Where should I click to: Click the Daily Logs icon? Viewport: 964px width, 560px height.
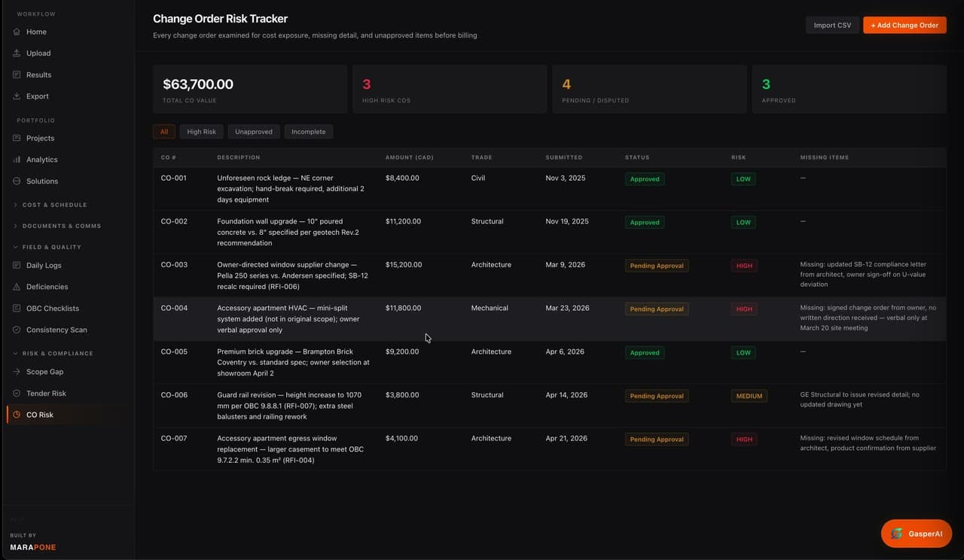17,266
